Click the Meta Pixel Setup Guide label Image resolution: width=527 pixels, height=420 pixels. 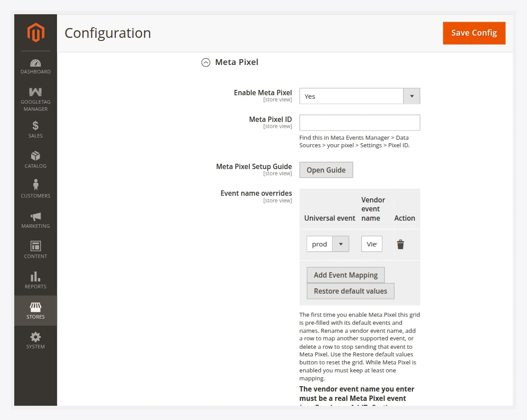pos(254,166)
